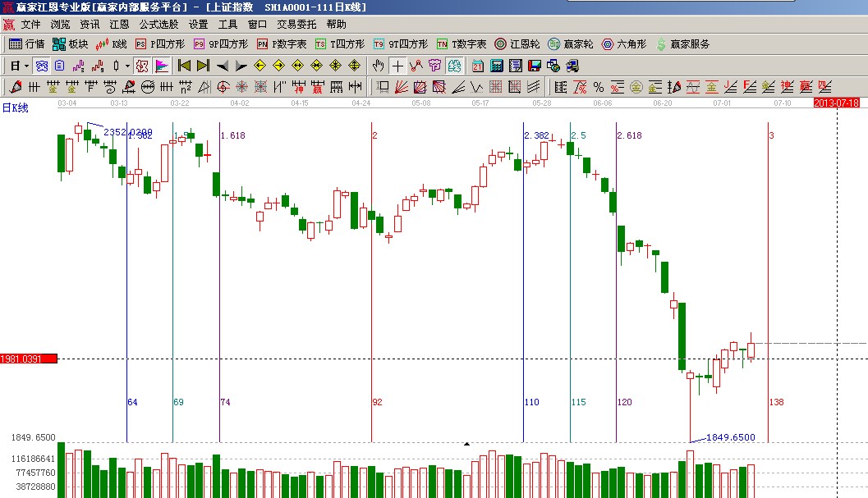Image resolution: width=868 pixels, height=498 pixels.
Task: Open the 行情 market quotes view
Action: (x=26, y=44)
